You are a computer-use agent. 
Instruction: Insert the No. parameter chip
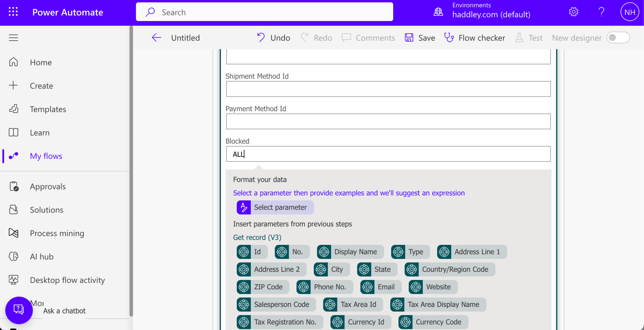292,252
